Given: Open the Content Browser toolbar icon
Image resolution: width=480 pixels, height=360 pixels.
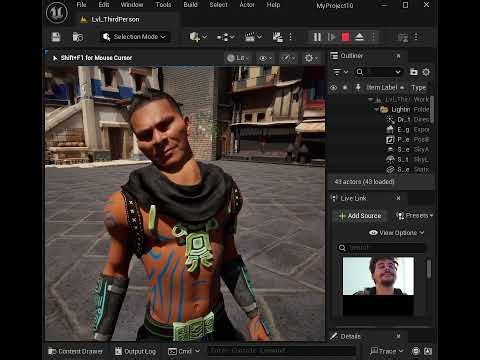Looking at the screenshot, I should pos(78,37).
